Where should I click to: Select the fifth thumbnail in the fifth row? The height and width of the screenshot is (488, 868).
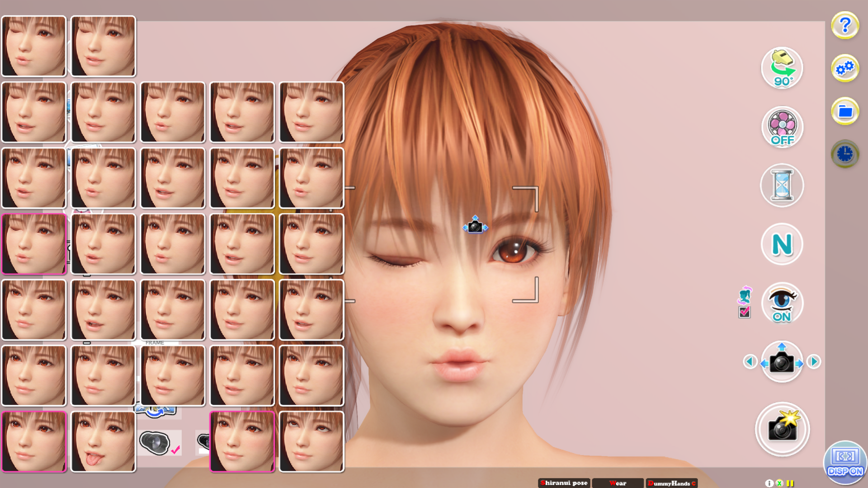coord(311,310)
